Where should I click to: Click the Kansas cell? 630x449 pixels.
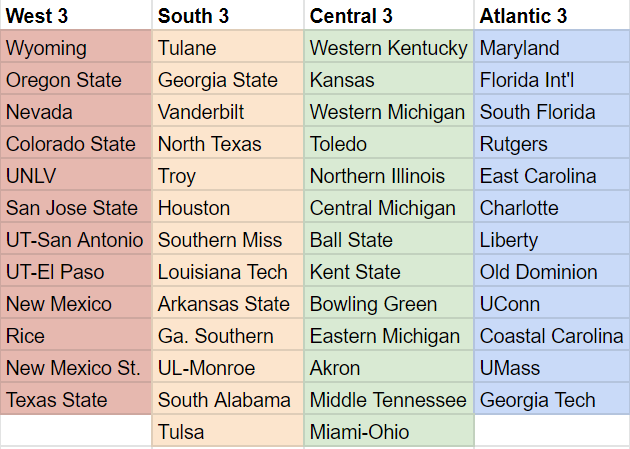[x=389, y=78]
